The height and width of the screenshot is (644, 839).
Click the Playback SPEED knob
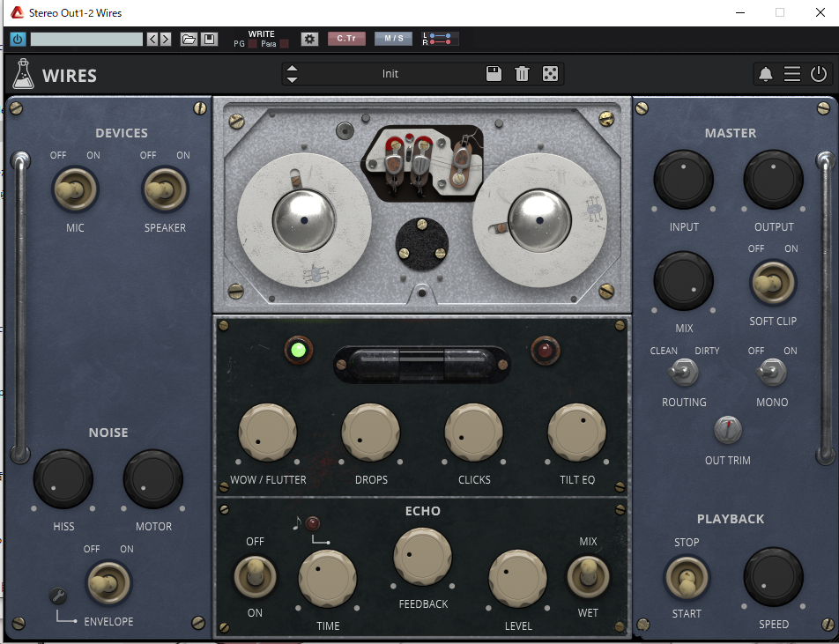[x=773, y=576]
